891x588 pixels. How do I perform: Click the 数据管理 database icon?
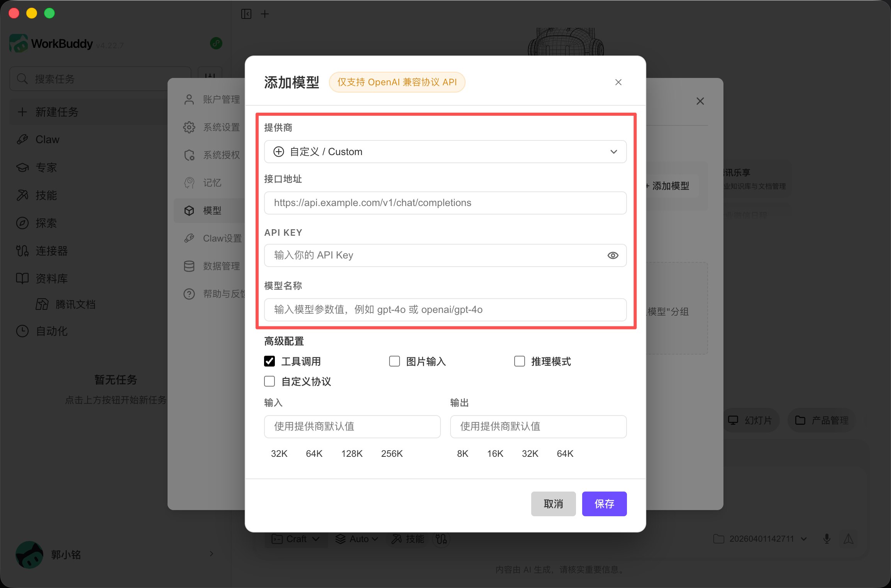[189, 266]
